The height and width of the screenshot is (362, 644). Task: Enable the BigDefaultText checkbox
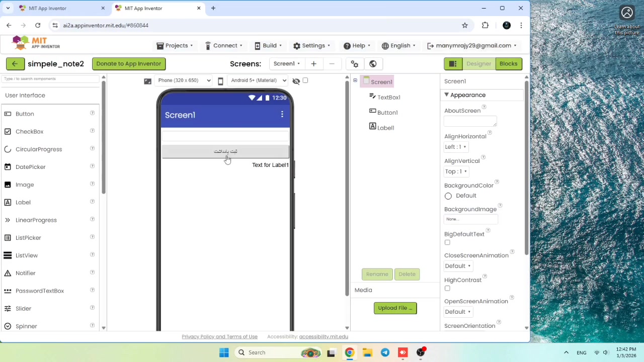(447, 242)
